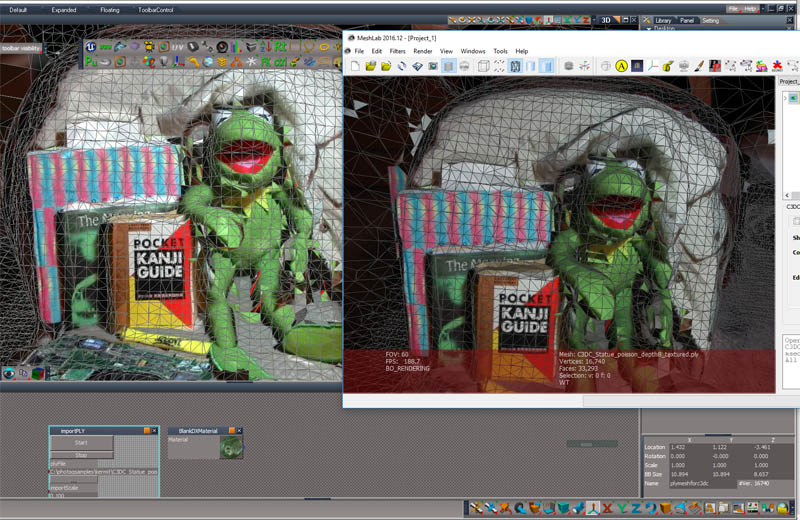Image resolution: width=800 pixels, height=520 pixels.
Task: Click MeshLab's horizontal scrollbar at the window bottom
Action: tap(691, 402)
